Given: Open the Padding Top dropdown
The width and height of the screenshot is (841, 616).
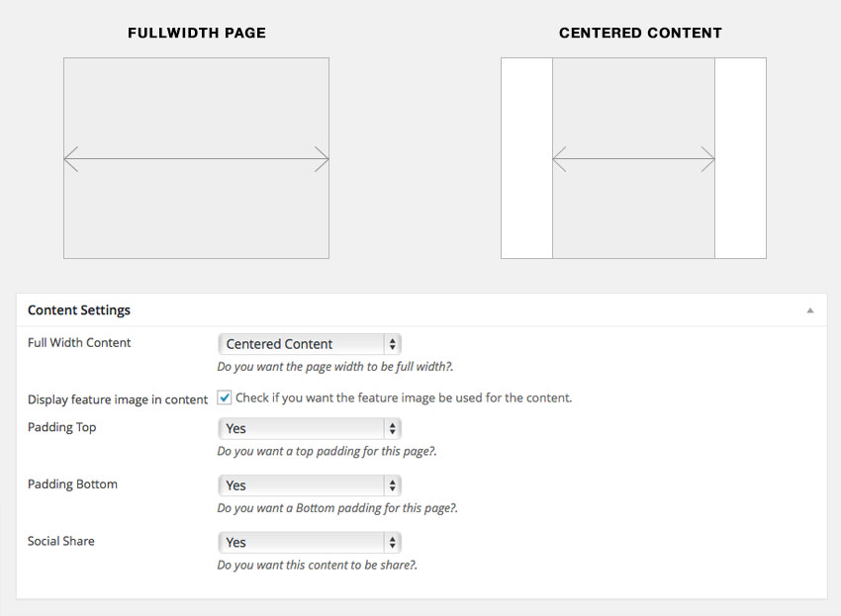Looking at the screenshot, I should [309, 428].
